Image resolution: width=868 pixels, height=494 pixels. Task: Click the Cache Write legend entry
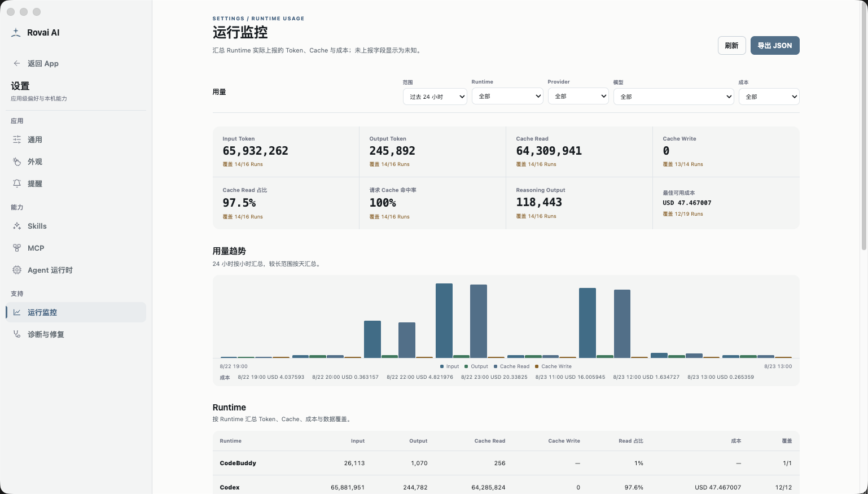[x=553, y=366]
